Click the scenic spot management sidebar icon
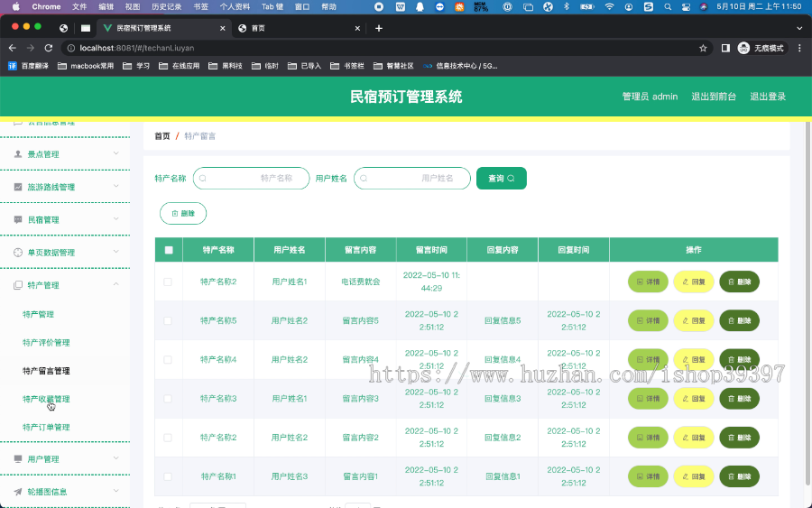Screen dimensions: 812x508 (18, 153)
